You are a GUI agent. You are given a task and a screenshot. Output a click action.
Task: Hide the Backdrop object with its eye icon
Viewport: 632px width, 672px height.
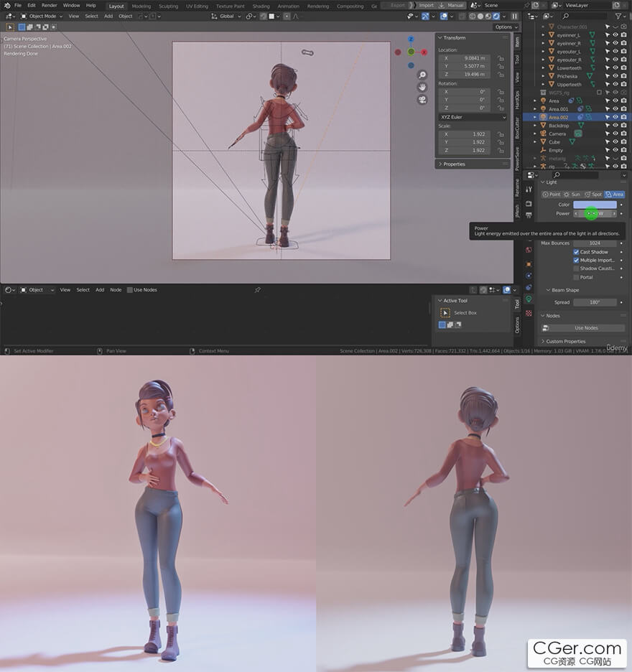point(615,126)
